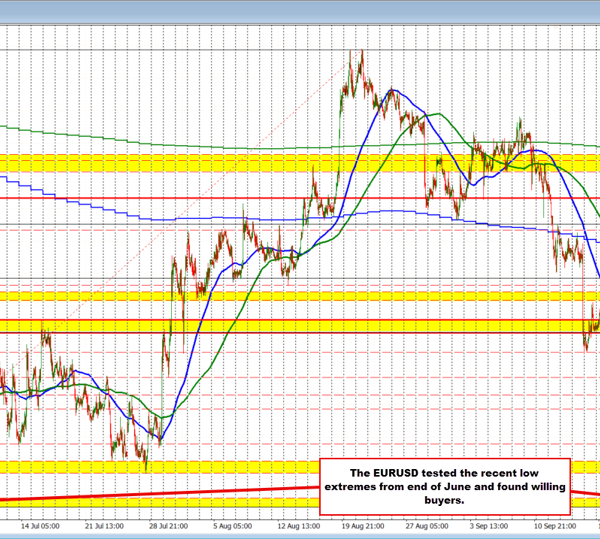
Task: Click the '3 Sep 13:00' time axis label
Action: click(489, 526)
